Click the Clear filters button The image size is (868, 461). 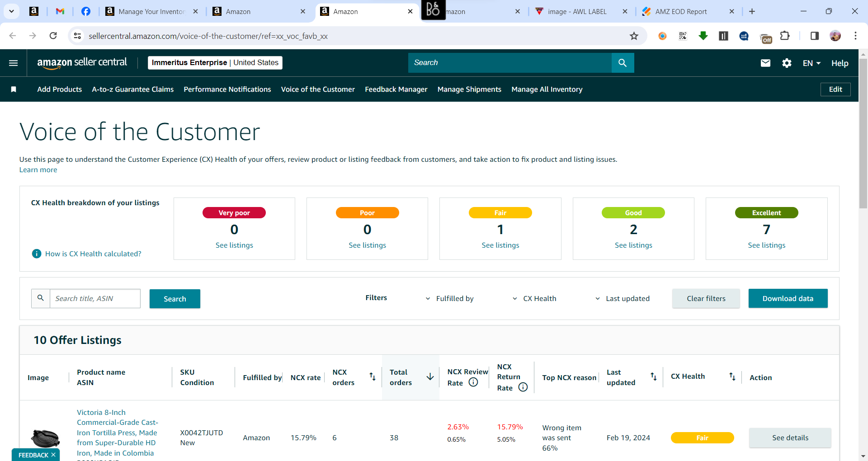[706, 299]
